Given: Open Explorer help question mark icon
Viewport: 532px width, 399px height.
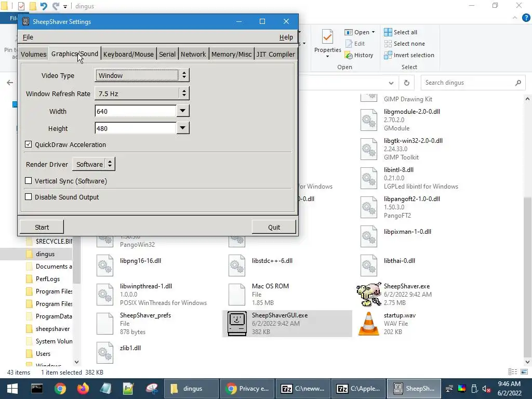Looking at the screenshot, I should [x=526, y=18].
